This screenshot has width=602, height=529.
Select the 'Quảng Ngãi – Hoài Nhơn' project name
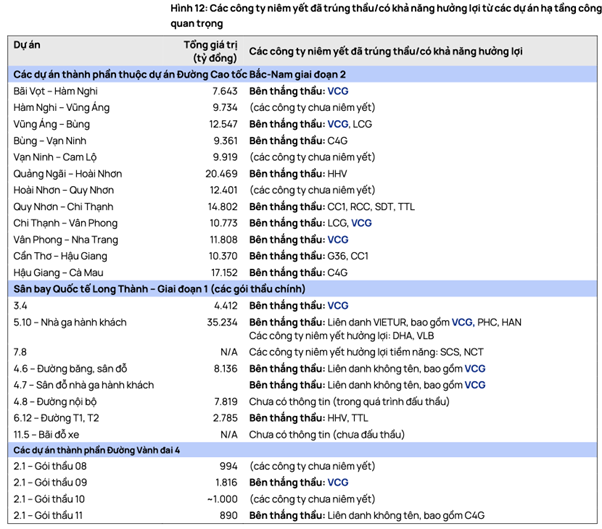(68, 174)
